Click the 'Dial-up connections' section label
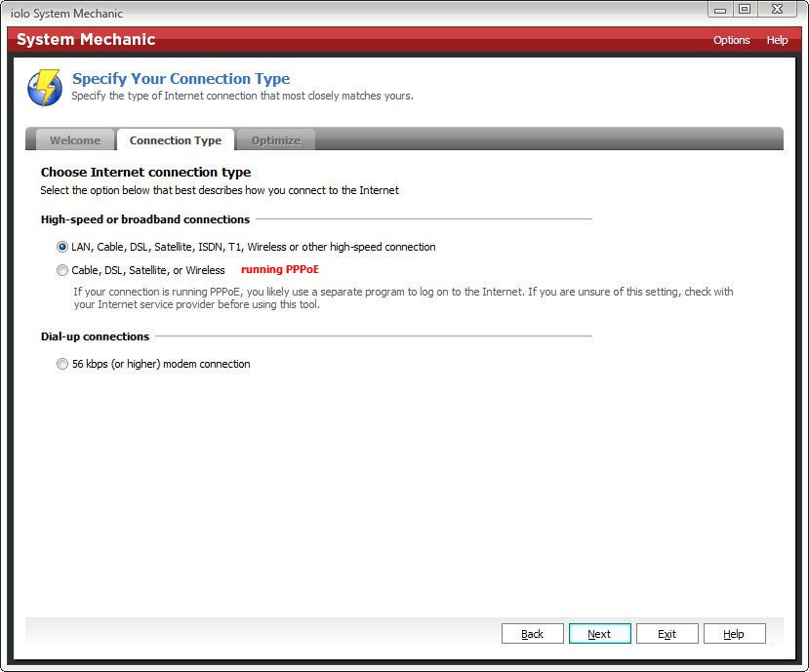Screen dimensions: 809x672 coord(95,336)
